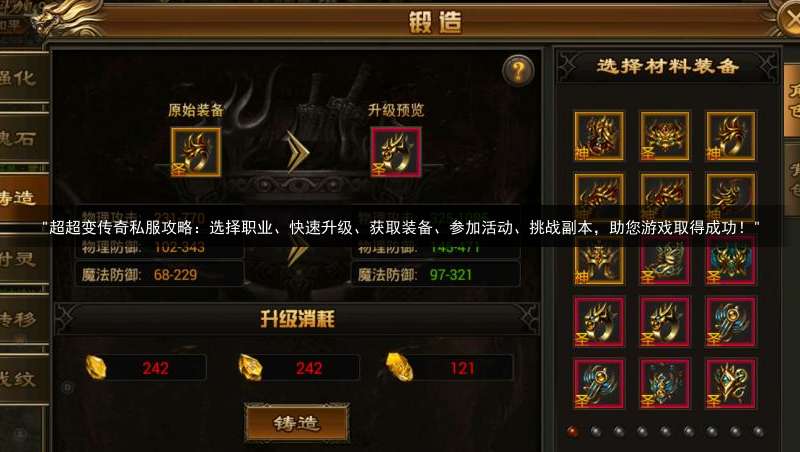
Task: Open the question mark help icon
Action: (518, 70)
